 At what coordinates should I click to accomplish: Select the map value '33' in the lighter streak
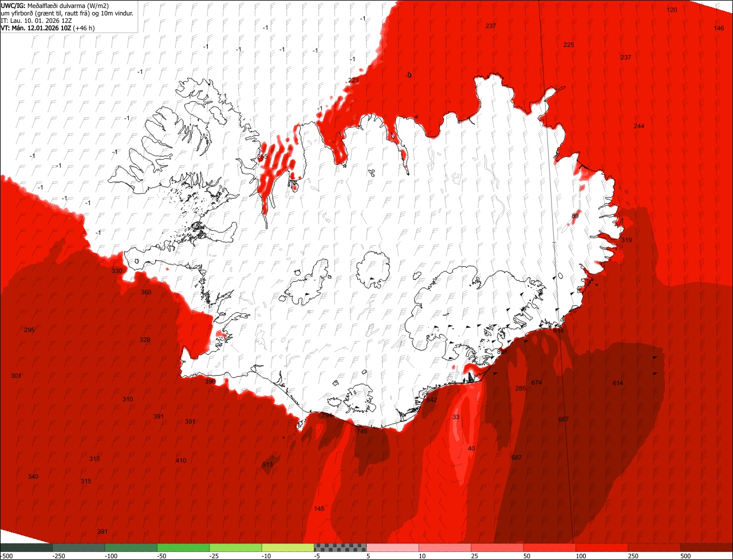coord(456,417)
